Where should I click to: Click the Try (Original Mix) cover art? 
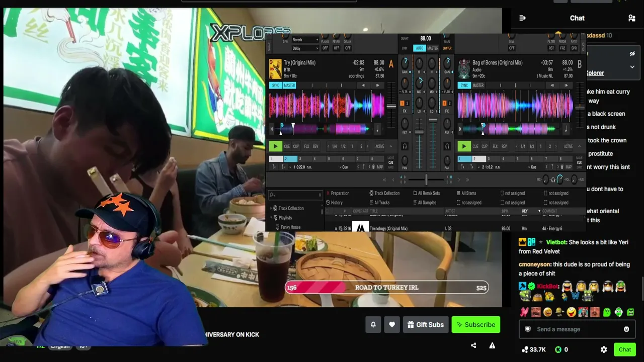275,69
